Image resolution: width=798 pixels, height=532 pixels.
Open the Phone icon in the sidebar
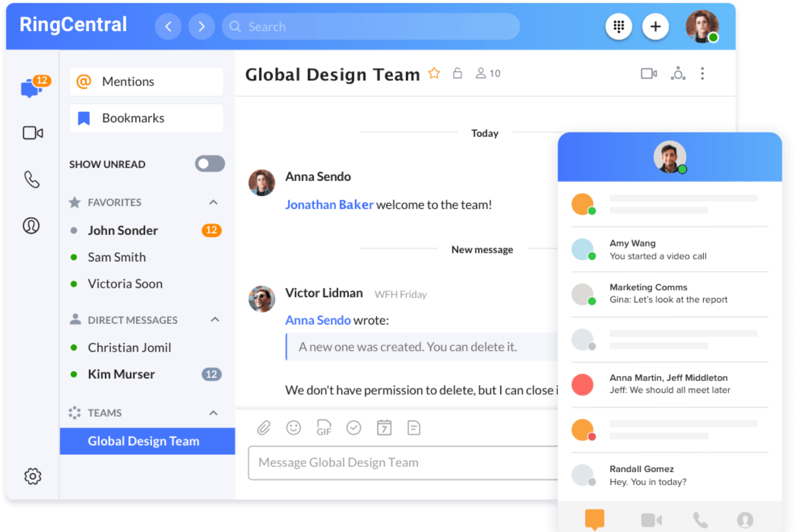tap(32, 179)
